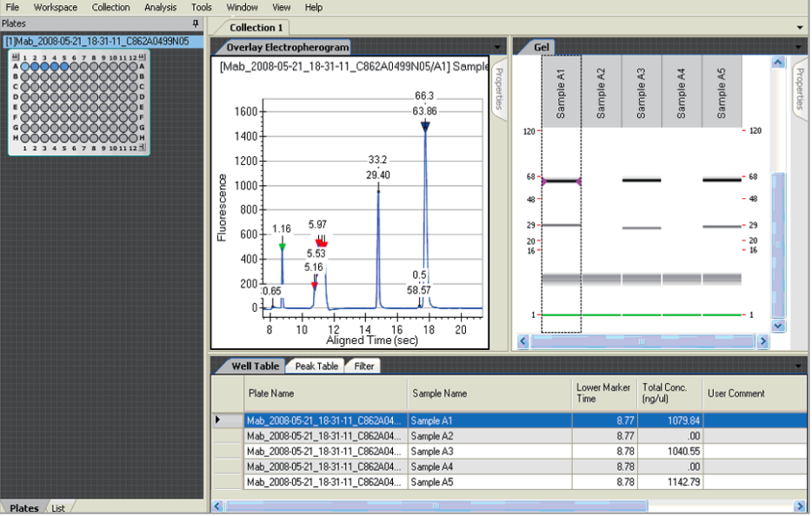Select plate Mab_2008-05-21_18-31-11_C862A0499N05 in list
The image size is (812, 516).
[102, 41]
